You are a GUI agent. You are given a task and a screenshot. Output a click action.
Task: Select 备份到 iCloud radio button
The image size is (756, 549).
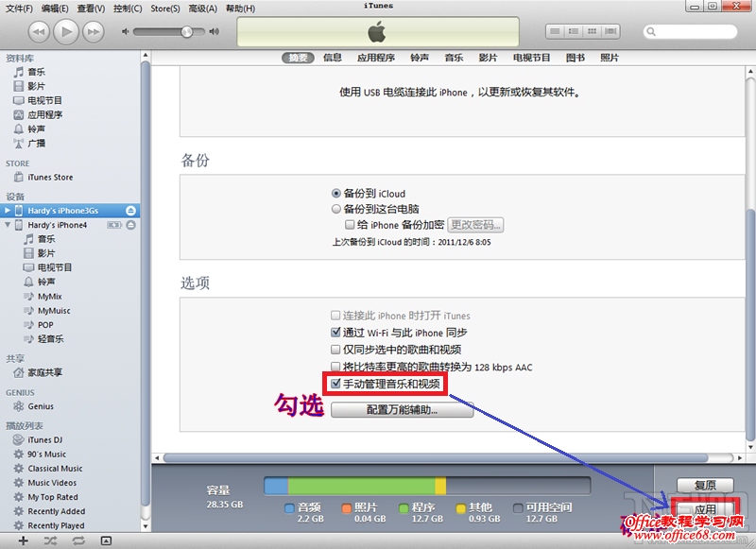click(x=336, y=194)
